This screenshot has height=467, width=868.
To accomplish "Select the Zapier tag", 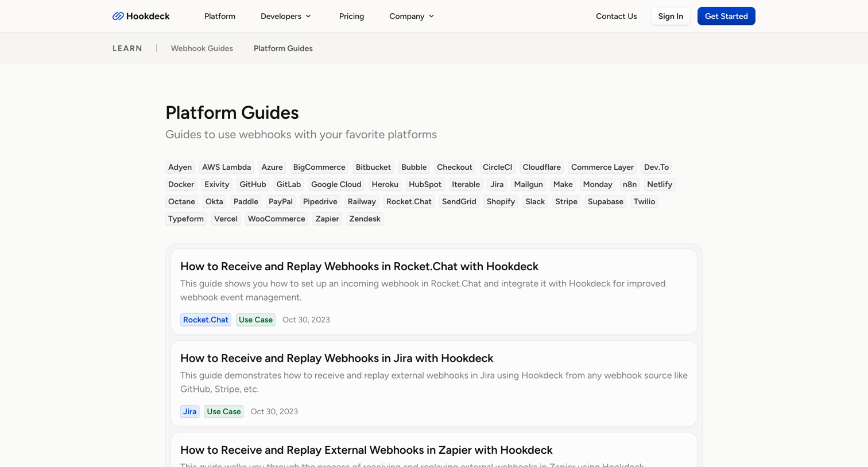I will pyautogui.click(x=327, y=219).
